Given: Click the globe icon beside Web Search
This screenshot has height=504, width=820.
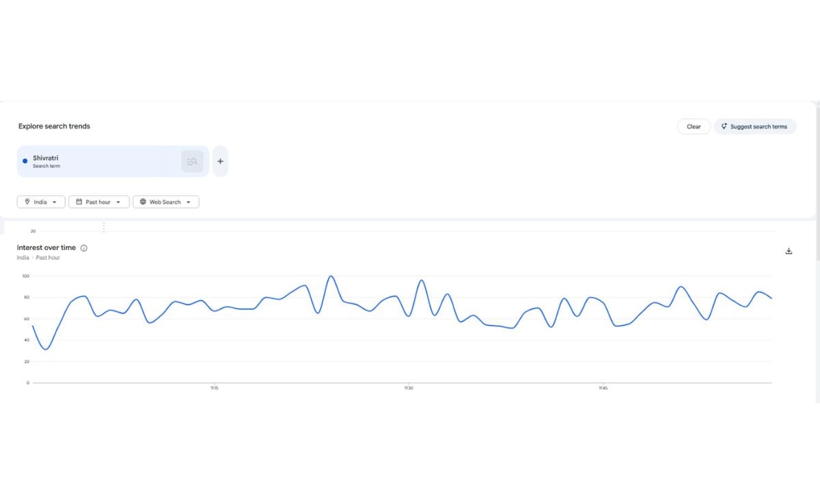Looking at the screenshot, I should pos(143,202).
